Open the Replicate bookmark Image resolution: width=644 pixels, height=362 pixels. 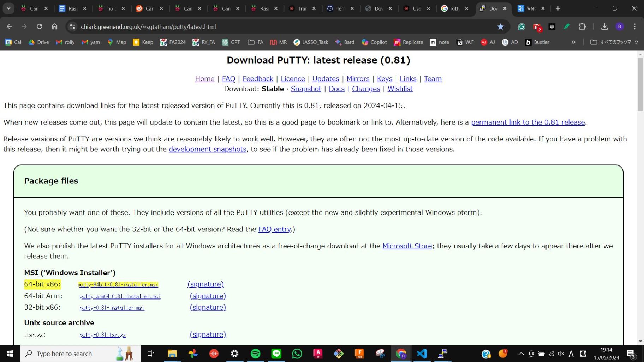click(408, 42)
